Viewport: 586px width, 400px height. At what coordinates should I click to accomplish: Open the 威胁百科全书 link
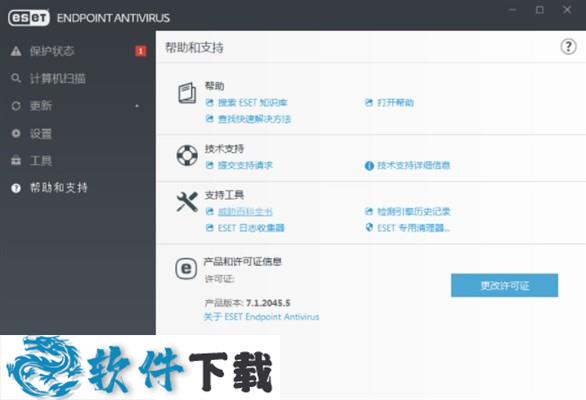[x=245, y=212]
